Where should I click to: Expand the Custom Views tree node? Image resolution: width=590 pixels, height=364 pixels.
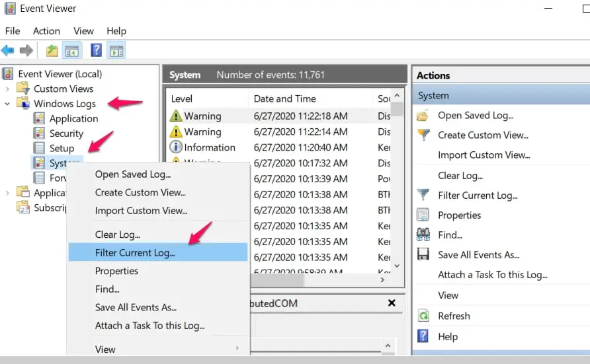(x=7, y=89)
